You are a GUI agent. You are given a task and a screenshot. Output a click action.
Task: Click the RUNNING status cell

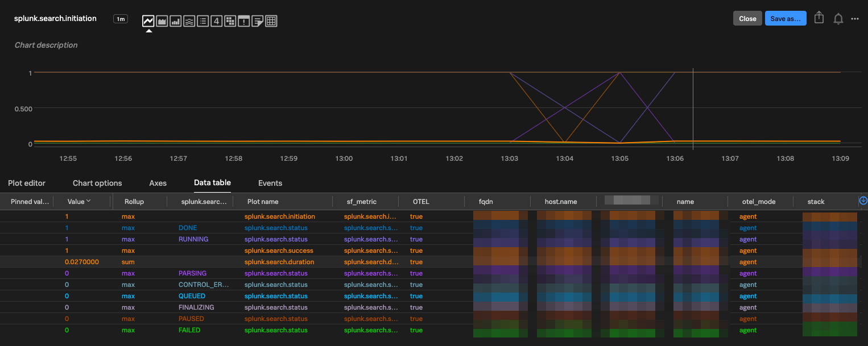(x=193, y=239)
